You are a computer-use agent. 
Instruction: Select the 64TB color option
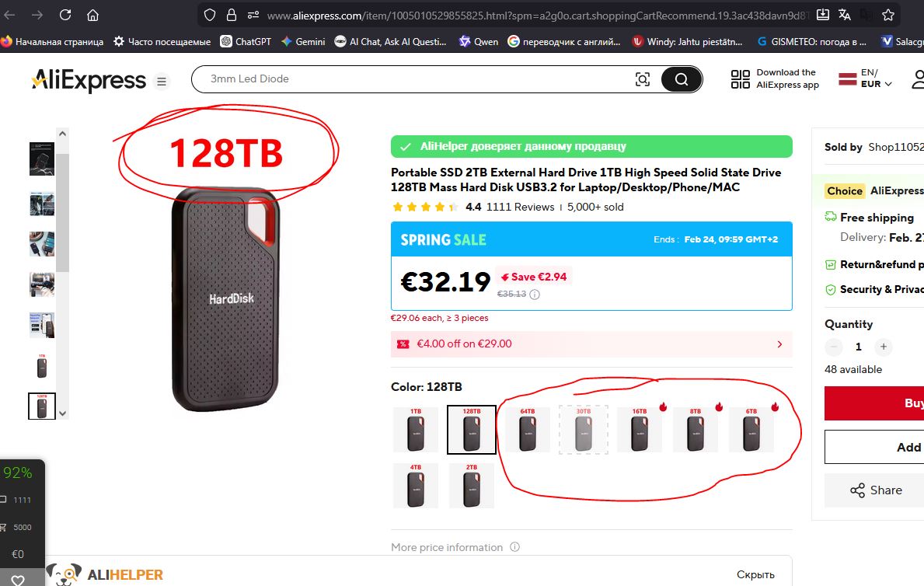click(x=528, y=430)
